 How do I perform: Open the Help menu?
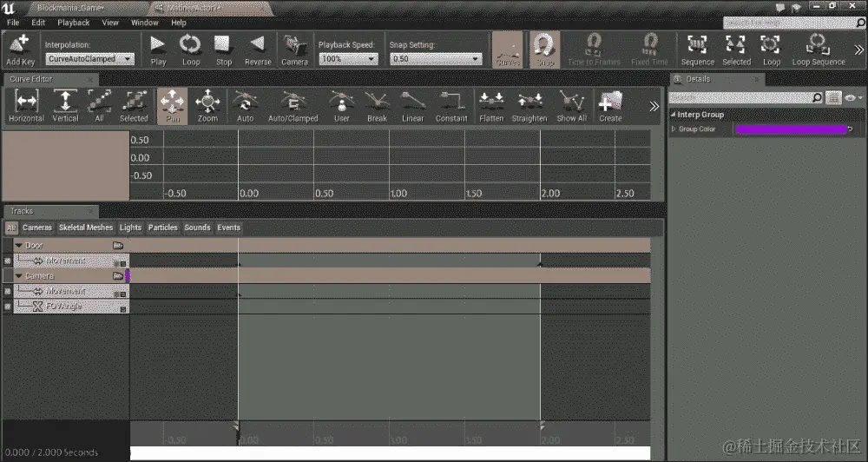[178, 23]
